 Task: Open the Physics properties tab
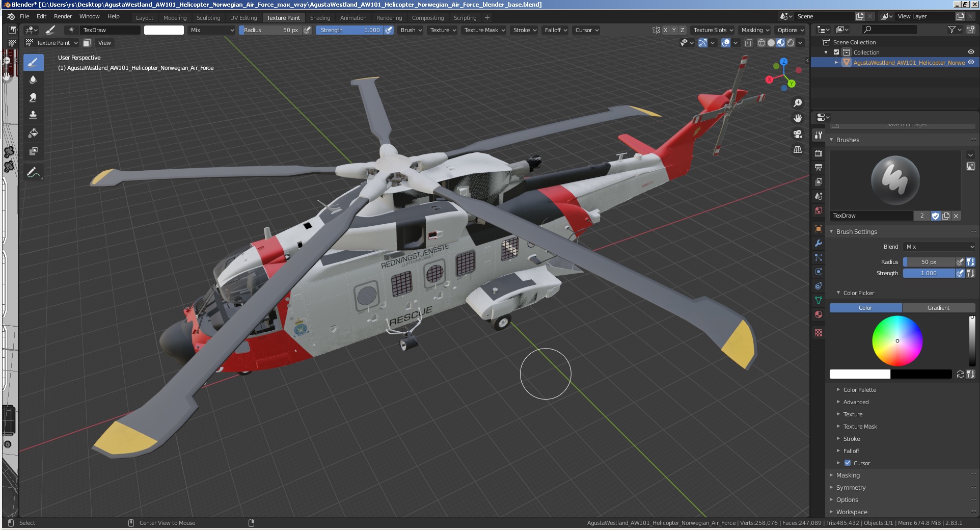[819, 272]
